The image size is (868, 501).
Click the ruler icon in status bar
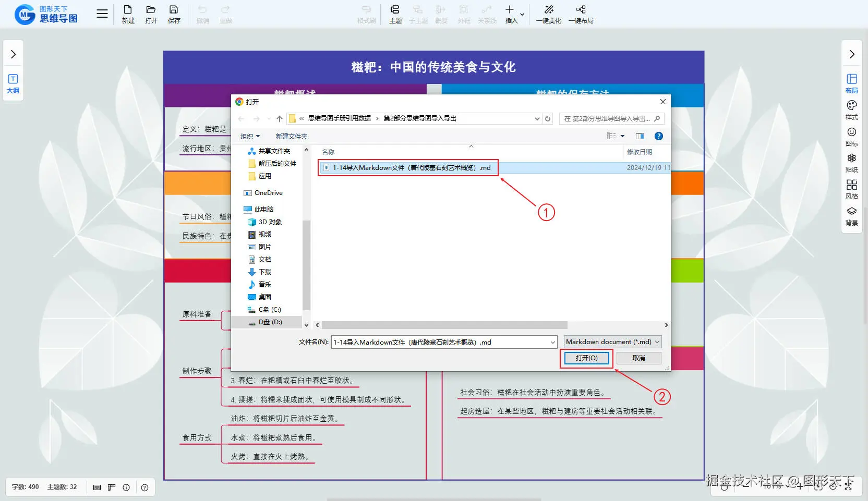[x=111, y=487]
